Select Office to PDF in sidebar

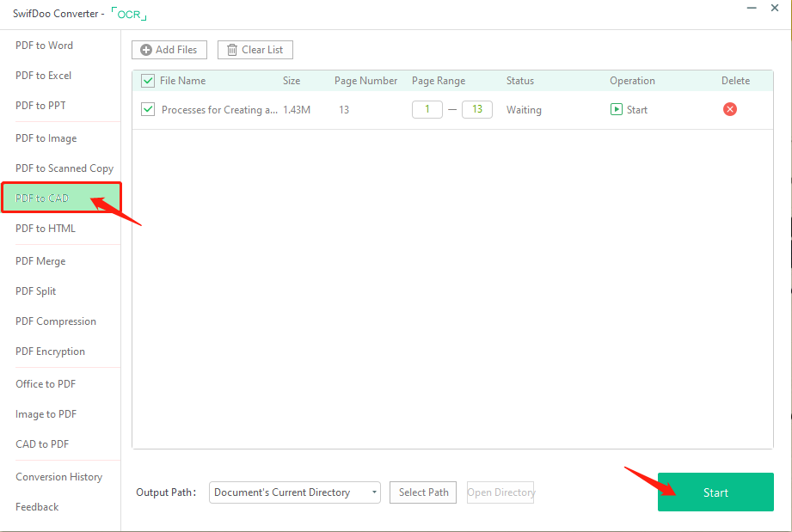pyautogui.click(x=46, y=384)
